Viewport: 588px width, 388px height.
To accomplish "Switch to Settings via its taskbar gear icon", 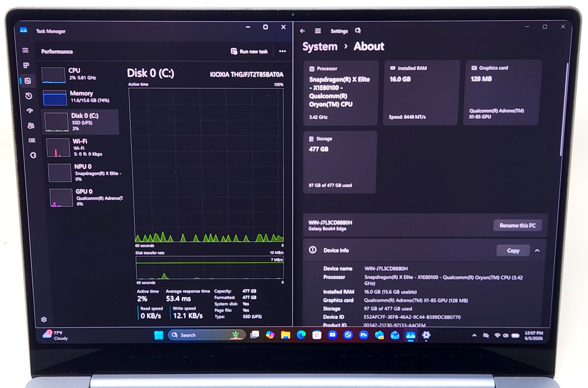I will (426, 335).
